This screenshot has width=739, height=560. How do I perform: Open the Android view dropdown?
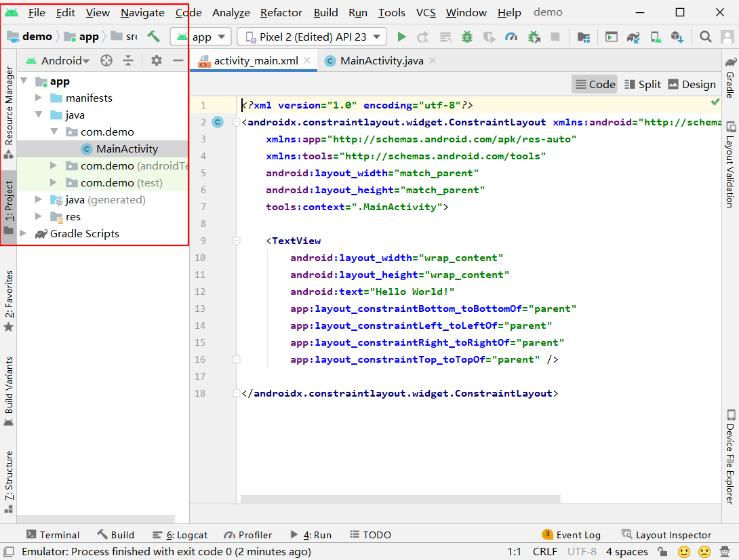tap(58, 60)
